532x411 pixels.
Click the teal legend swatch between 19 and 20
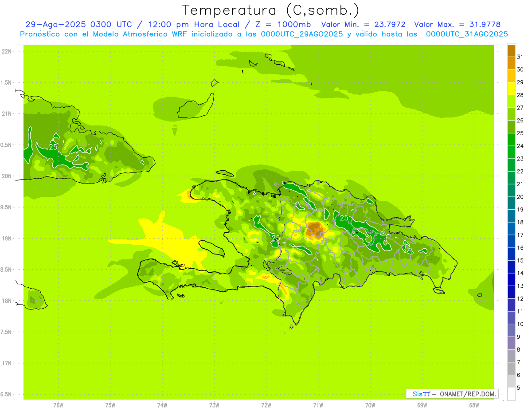pyautogui.click(x=511, y=203)
